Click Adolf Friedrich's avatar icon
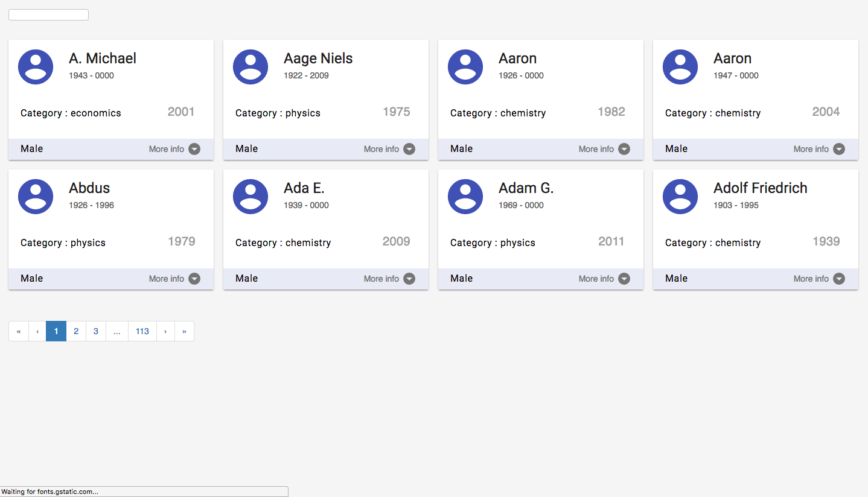 680,197
